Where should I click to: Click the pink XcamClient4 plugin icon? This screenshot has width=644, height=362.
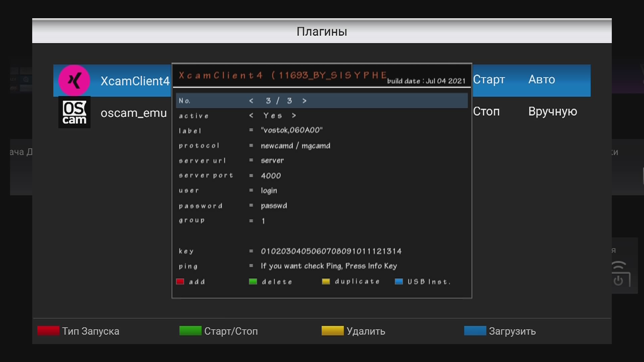[x=74, y=80]
